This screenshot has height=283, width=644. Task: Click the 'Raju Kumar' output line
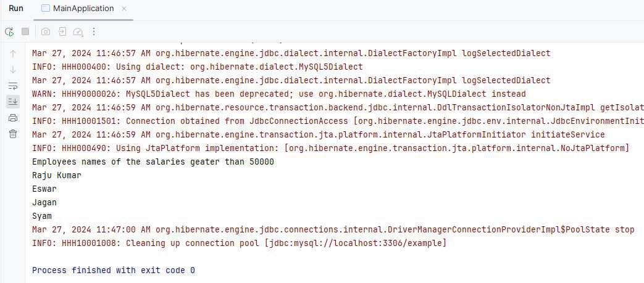[57, 176]
